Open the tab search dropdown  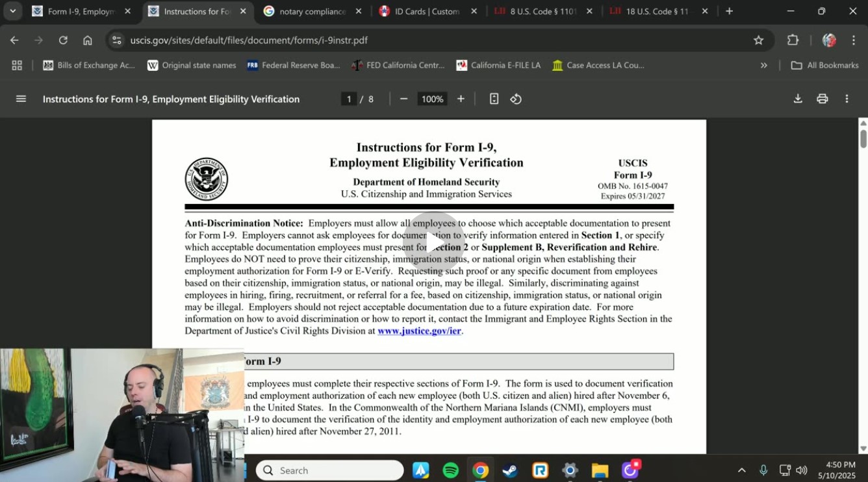[x=12, y=11]
